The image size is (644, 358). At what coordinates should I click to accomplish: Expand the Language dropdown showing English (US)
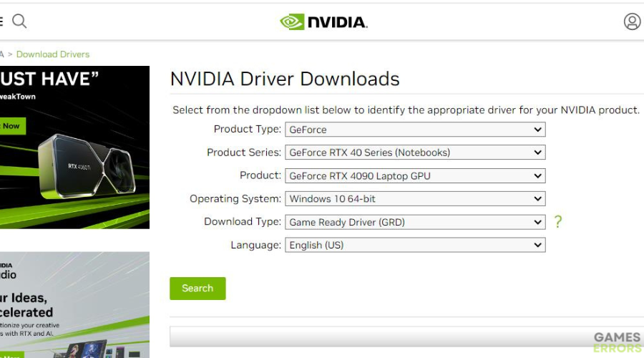tap(415, 245)
